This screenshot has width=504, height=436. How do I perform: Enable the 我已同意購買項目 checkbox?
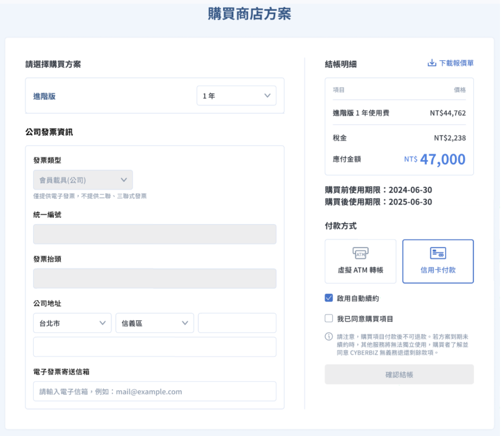pyautogui.click(x=329, y=319)
